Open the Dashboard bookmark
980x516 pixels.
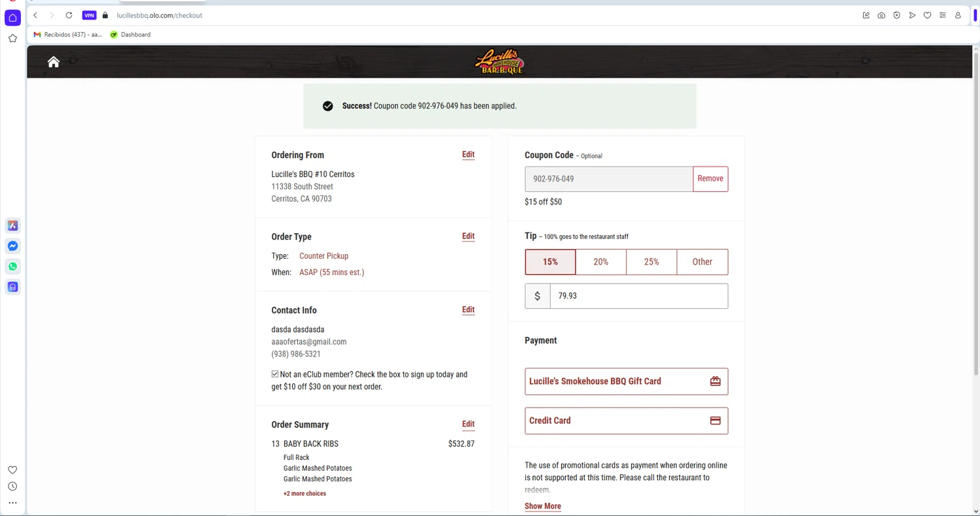(x=130, y=35)
